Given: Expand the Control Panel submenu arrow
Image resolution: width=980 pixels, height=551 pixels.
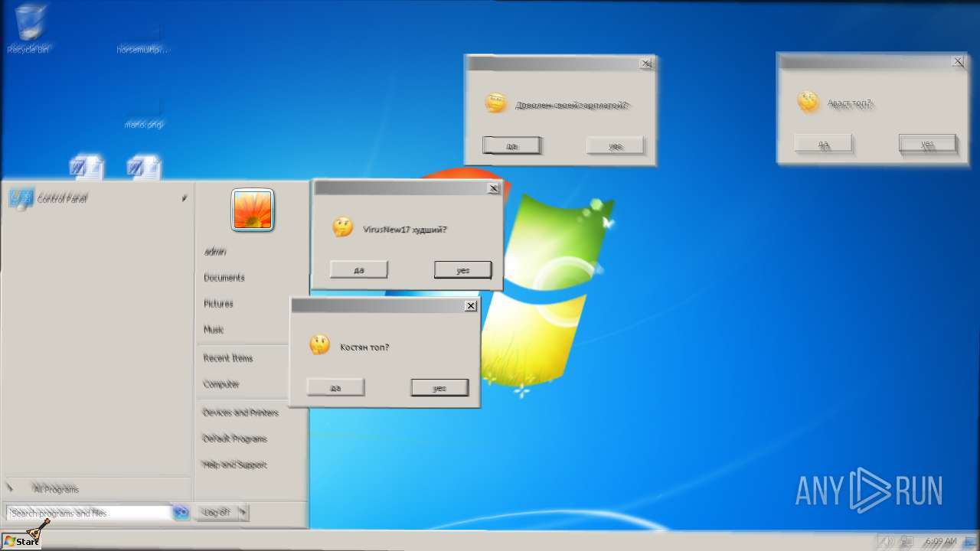Looking at the screenshot, I should pos(185,198).
